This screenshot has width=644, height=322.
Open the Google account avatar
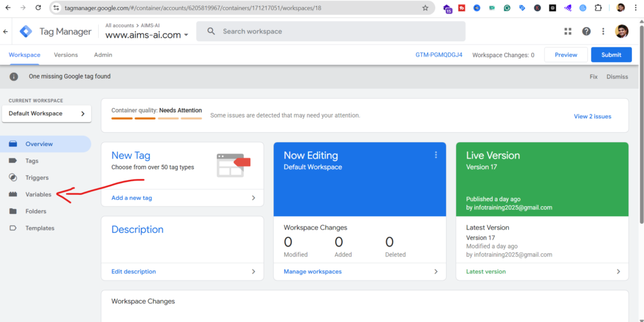pos(621,31)
